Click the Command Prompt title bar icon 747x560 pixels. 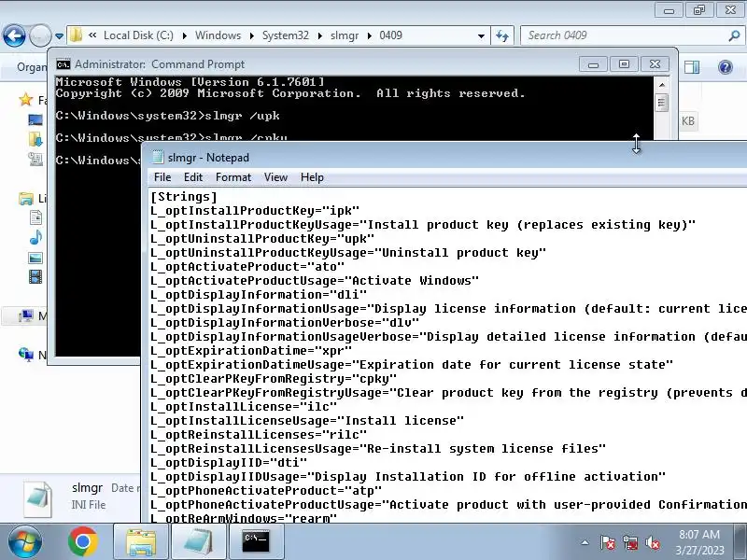click(x=63, y=64)
